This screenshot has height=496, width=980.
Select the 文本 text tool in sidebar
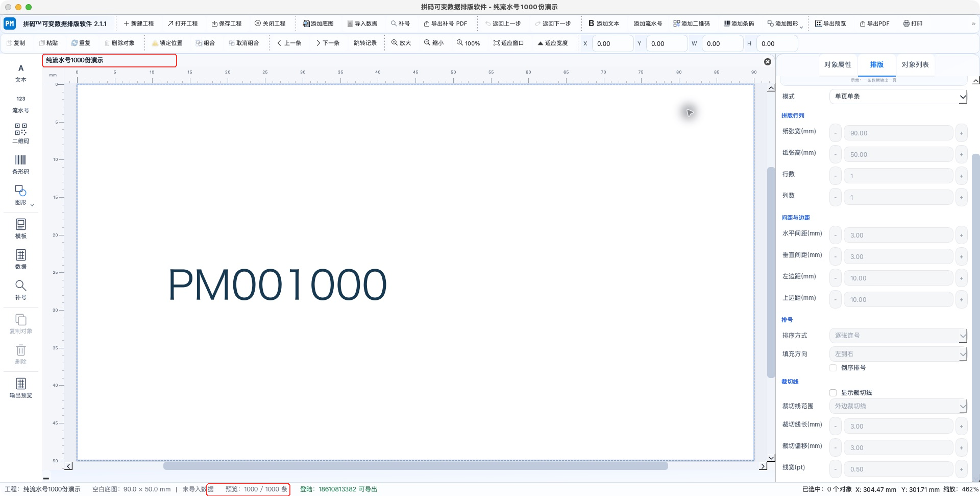coord(21,74)
